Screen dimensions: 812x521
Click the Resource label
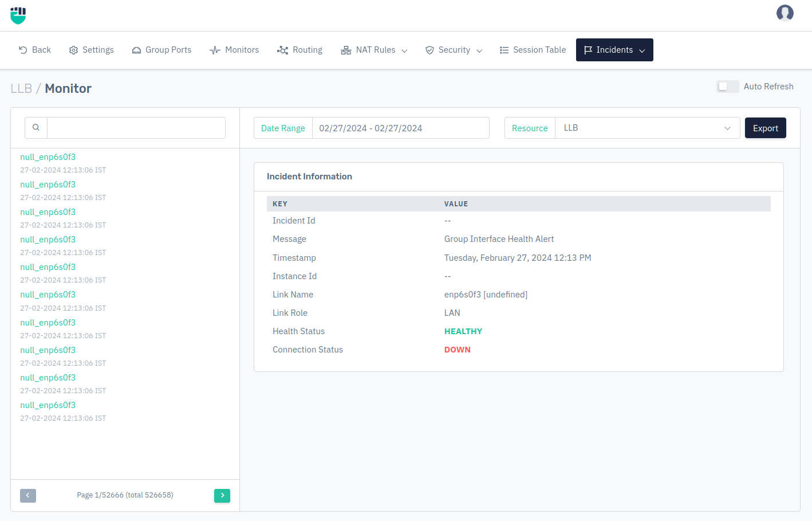pos(530,128)
